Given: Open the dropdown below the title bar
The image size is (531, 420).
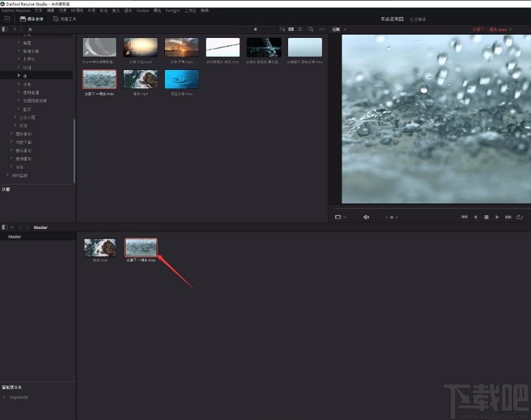Looking at the screenshot, I should tap(7, 19).
